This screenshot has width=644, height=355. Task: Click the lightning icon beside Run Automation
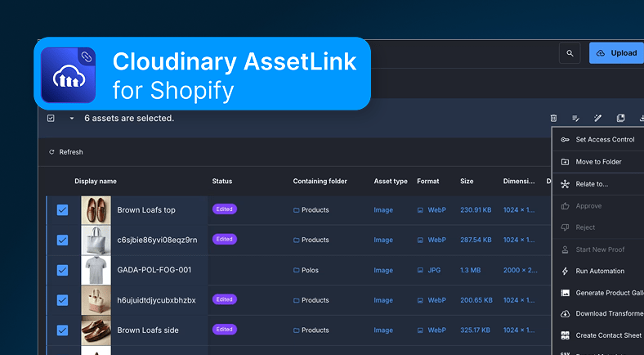(x=566, y=272)
